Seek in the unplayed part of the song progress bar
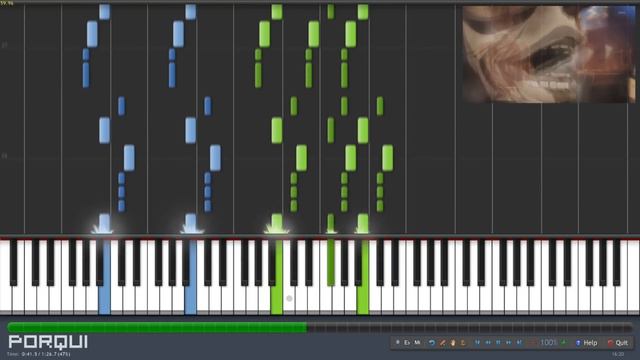640x360 pixels. point(469,327)
